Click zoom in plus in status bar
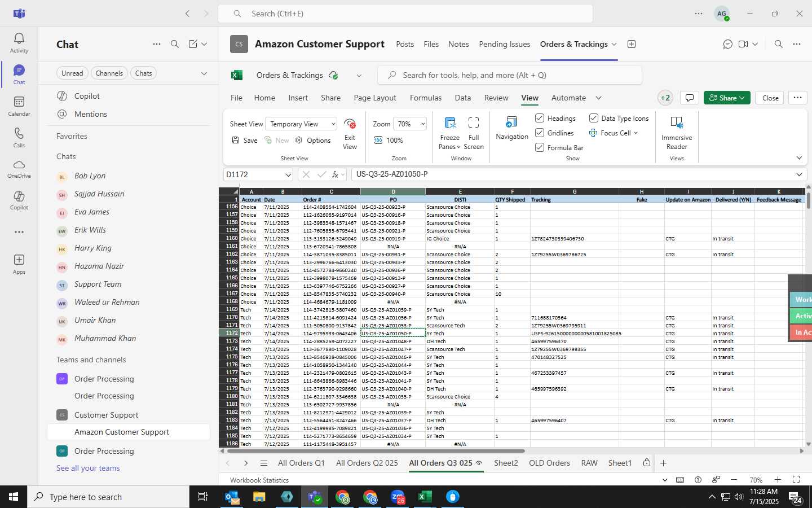 778,480
